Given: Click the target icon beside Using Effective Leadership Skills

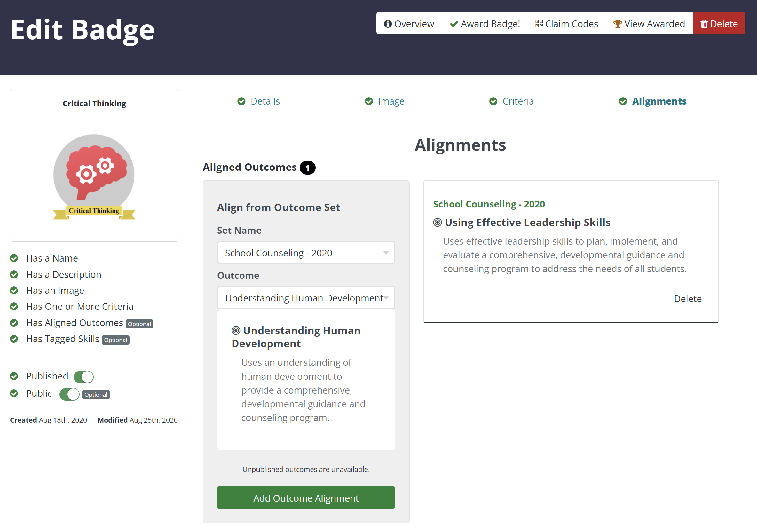Looking at the screenshot, I should click(437, 223).
